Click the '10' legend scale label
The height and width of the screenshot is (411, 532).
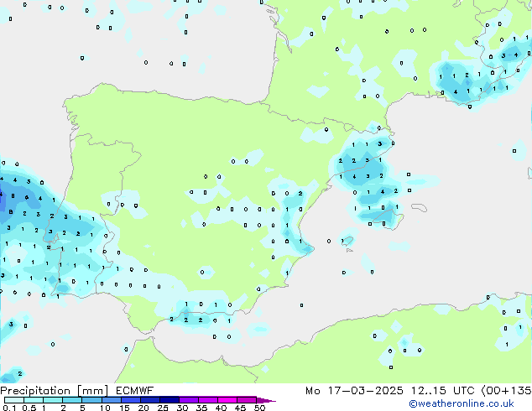click(105, 408)
